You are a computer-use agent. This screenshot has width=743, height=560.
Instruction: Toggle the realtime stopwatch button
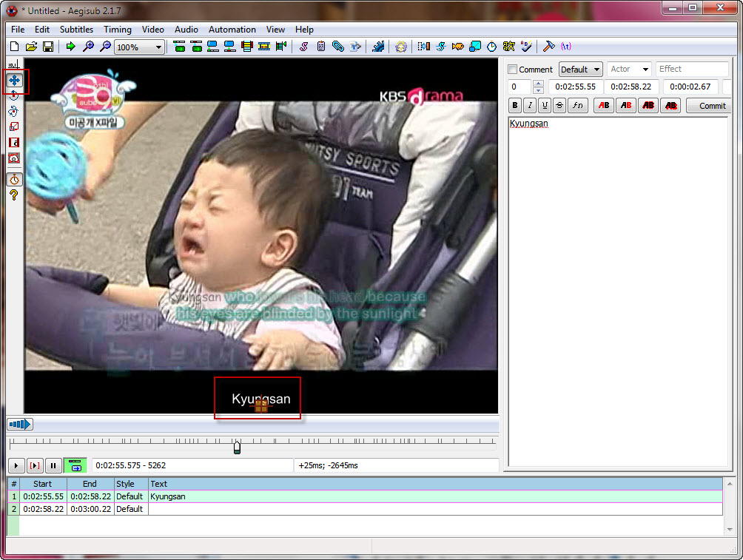pos(14,180)
